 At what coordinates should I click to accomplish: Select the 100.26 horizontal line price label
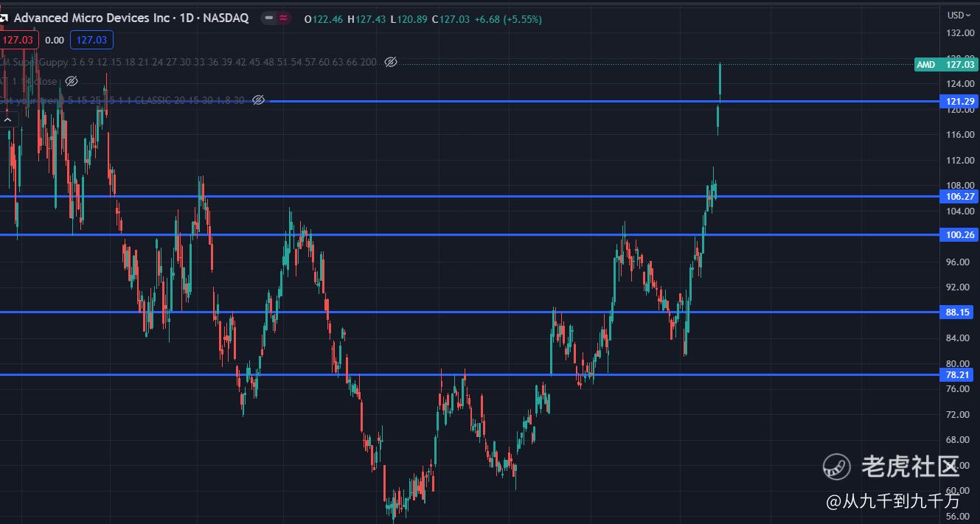(x=959, y=234)
